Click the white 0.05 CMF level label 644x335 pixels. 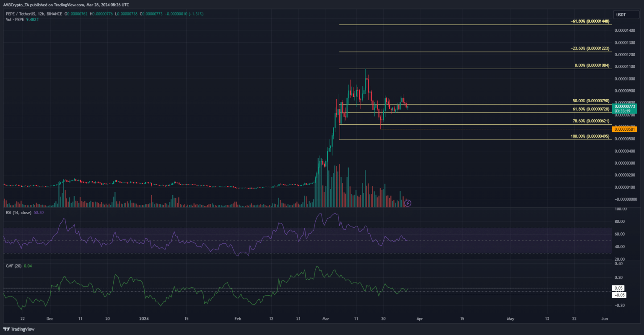[619, 288]
